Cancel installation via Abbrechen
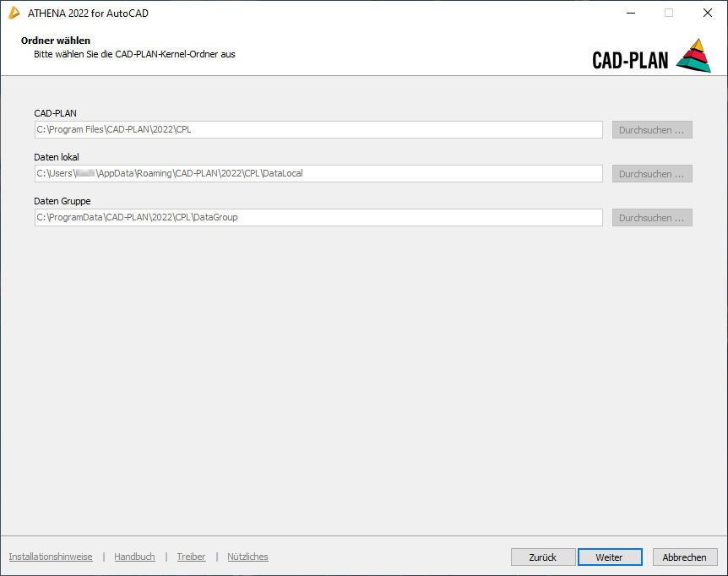The width and height of the screenshot is (728, 576). click(684, 557)
